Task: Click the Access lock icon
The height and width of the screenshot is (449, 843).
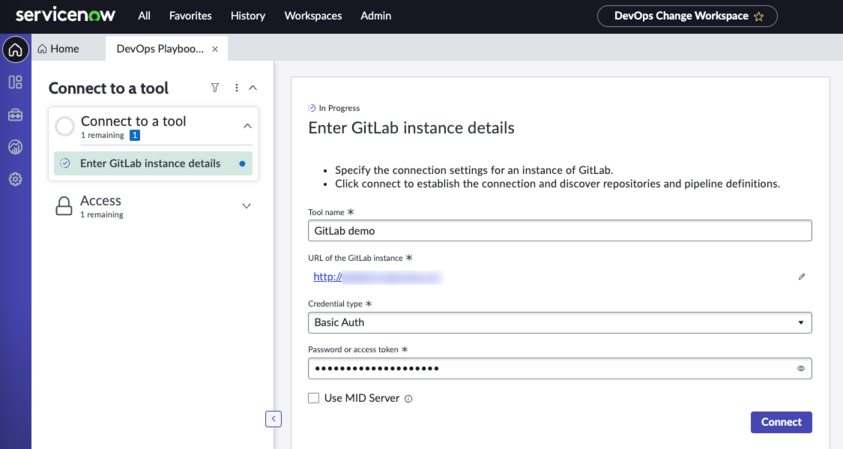Action: [64, 206]
